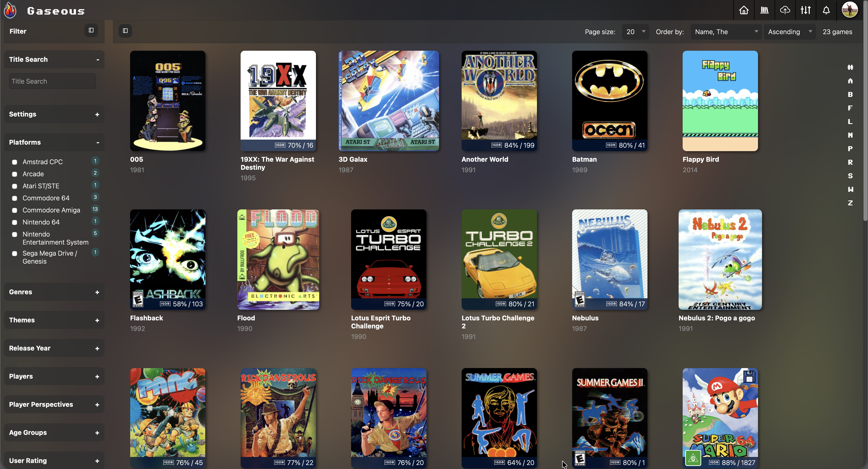Open the Flappy Bird game cover

(720, 101)
